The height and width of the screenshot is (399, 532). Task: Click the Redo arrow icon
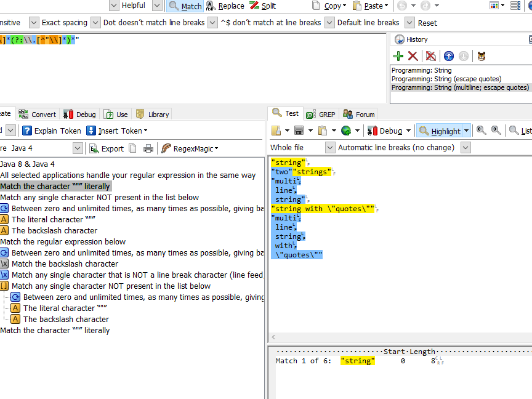click(425, 6)
